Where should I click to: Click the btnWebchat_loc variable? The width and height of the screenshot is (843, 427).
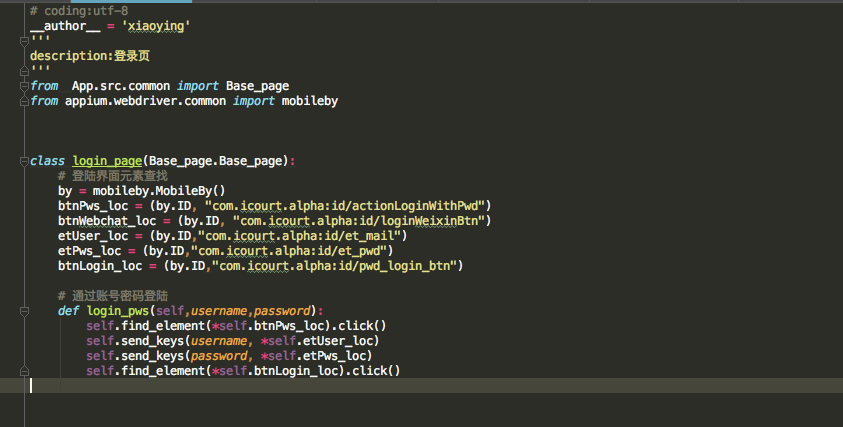[107, 221]
